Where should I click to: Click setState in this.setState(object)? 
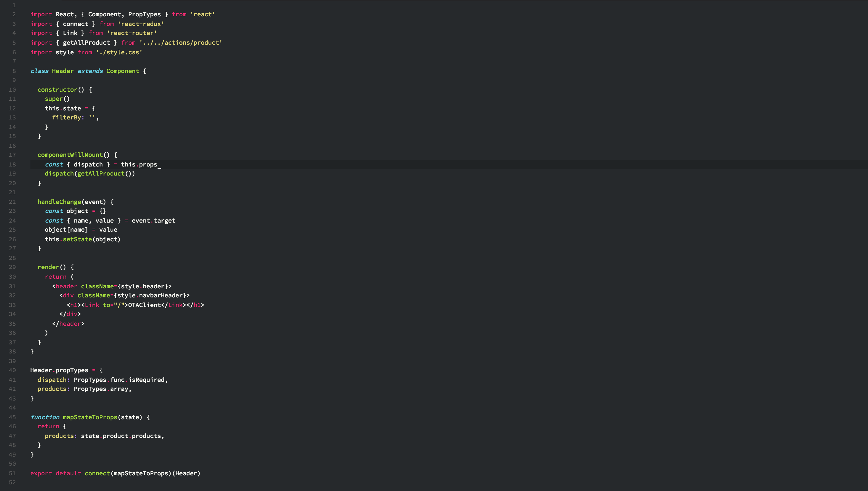click(77, 239)
